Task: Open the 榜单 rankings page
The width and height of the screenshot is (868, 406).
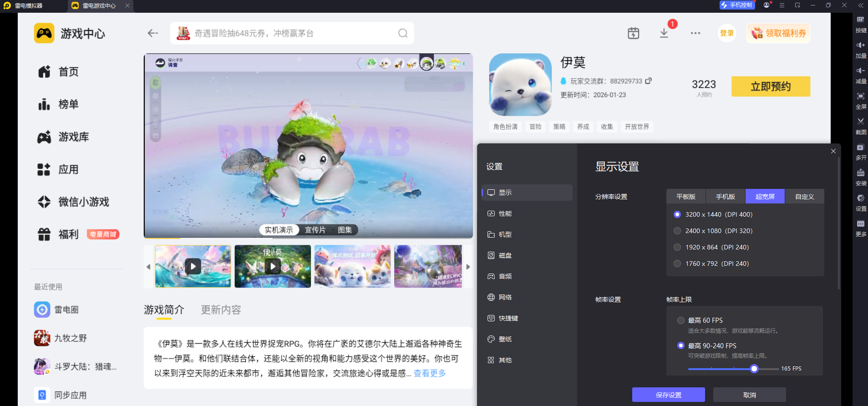Action: coord(59,104)
